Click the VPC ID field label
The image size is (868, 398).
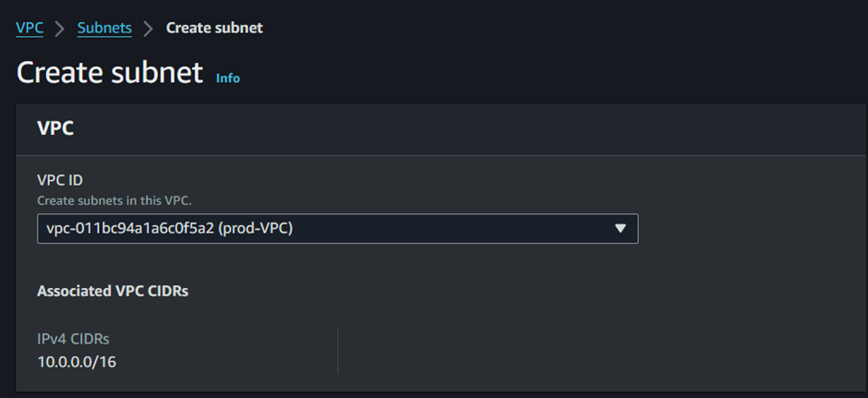coord(60,180)
